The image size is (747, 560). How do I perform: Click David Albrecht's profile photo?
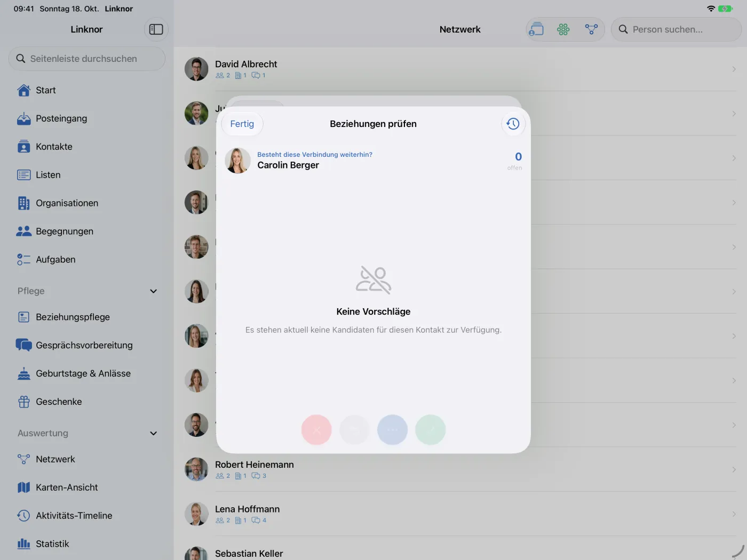[x=196, y=69]
